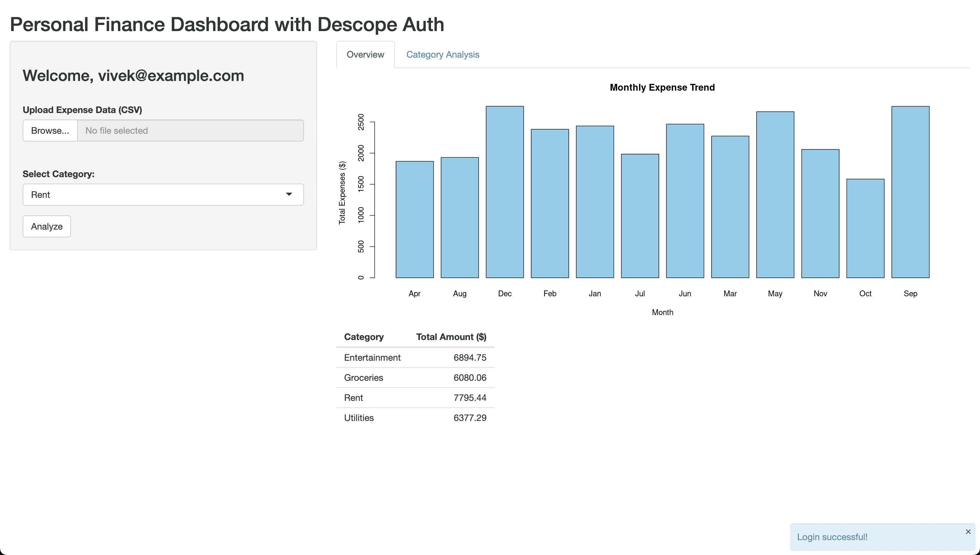Click the Upload Expense Data label

82,109
